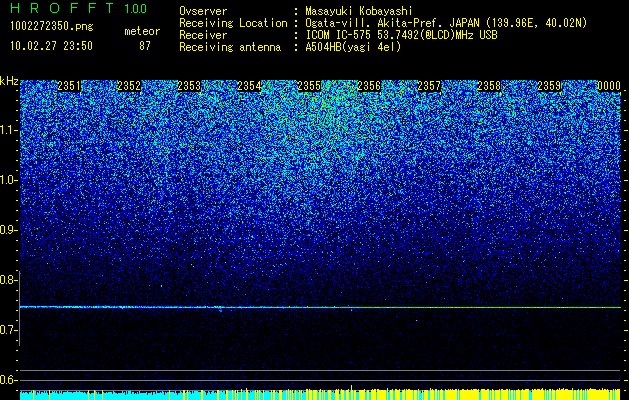
Task: Click the 2354 time marker
Action: pyautogui.click(x=249, y=86)
